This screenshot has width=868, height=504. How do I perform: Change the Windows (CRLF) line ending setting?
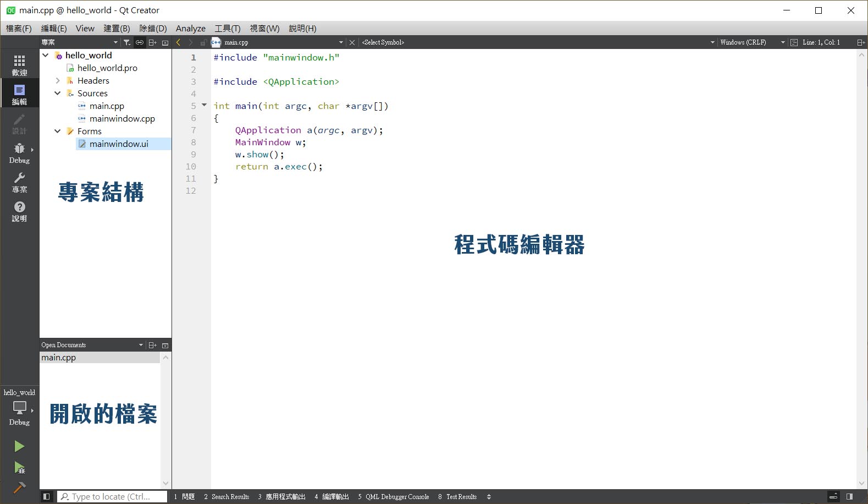tap(743, 42)
